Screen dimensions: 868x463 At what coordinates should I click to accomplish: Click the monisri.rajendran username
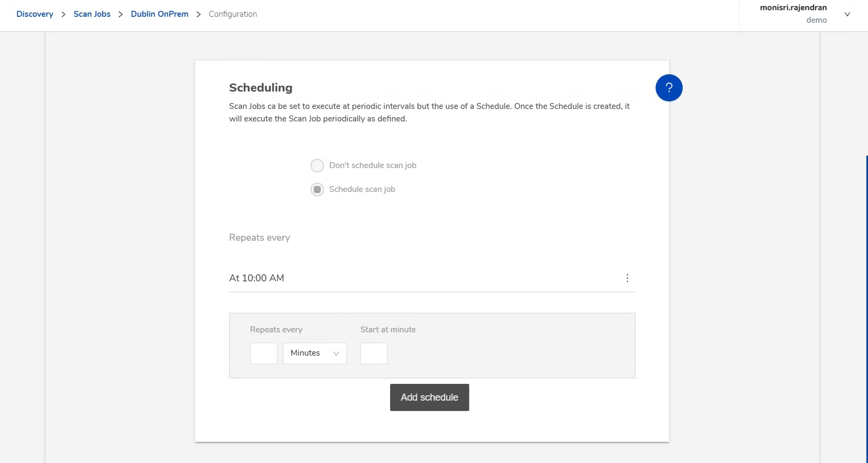coord(793,8)
